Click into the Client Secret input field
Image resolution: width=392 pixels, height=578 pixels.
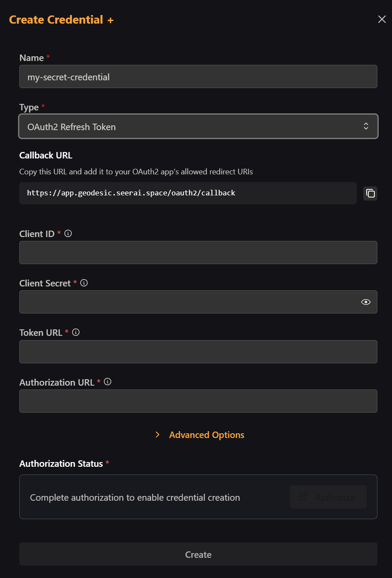189,302
